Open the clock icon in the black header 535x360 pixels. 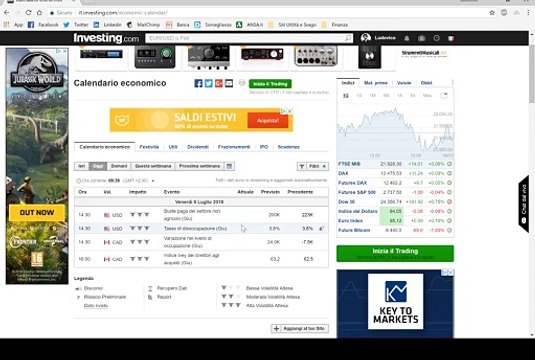[x=436, y=38]
